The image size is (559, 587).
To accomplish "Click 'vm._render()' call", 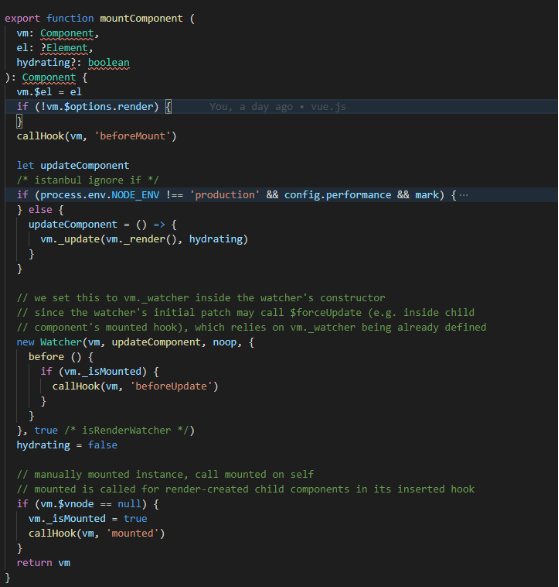I will point(141,239).
